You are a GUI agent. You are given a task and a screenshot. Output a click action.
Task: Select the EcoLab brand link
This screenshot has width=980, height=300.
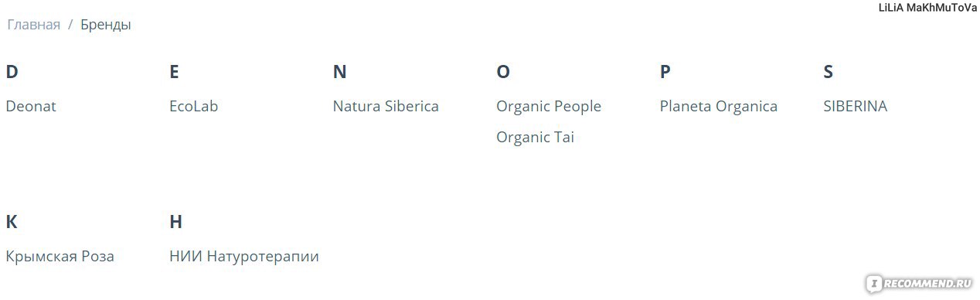tap(193, 106)
